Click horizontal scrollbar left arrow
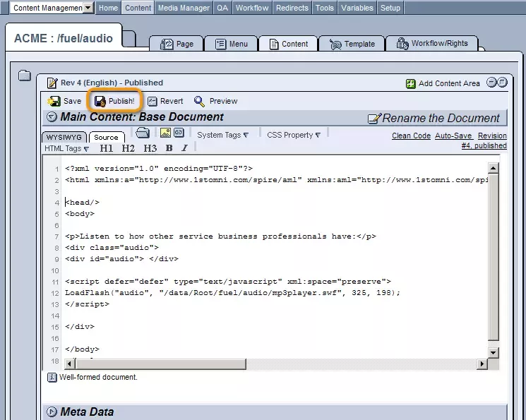This screenshot has height=420, width=526. tap(69, 364)
